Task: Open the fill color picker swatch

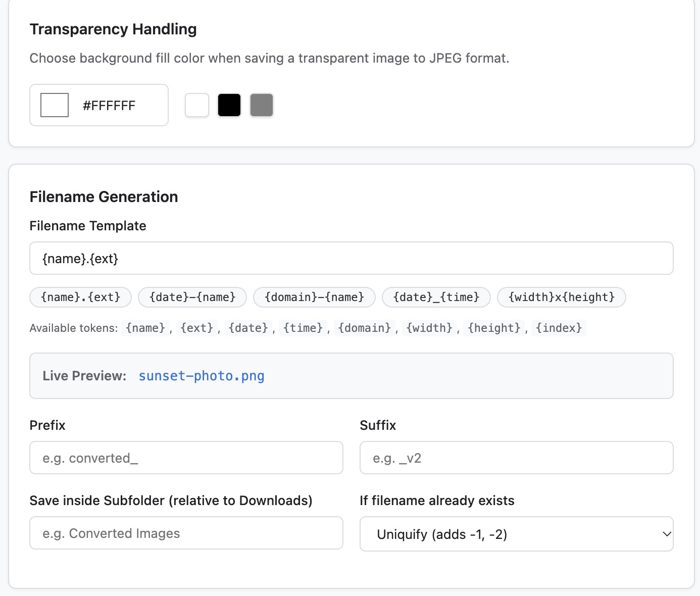Action: coord(55,105)
